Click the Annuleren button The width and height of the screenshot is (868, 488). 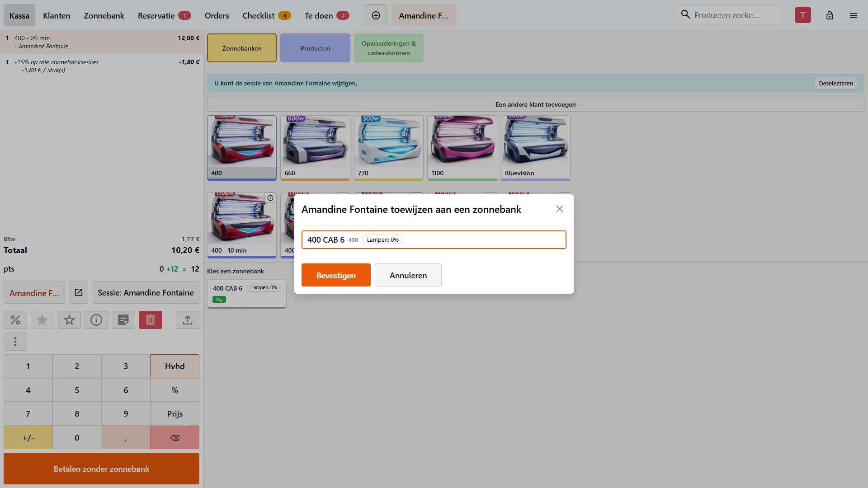(x=408, y=275)
